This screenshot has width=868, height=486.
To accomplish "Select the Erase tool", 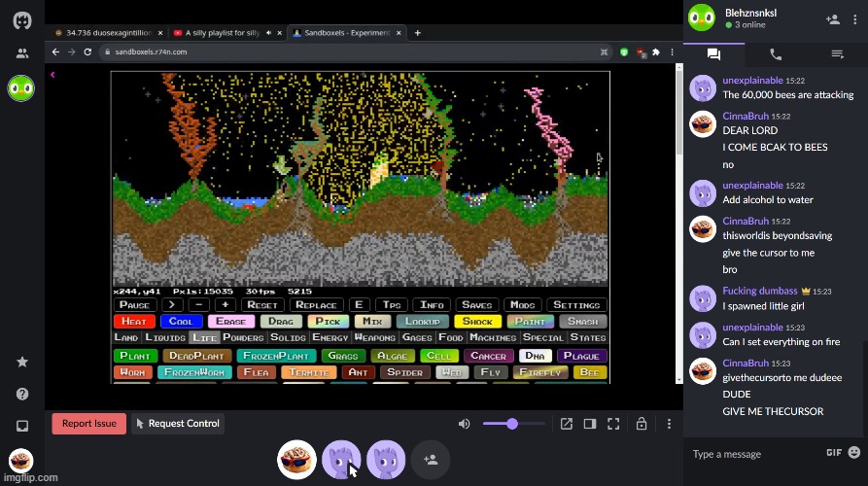I will (230, 322).
